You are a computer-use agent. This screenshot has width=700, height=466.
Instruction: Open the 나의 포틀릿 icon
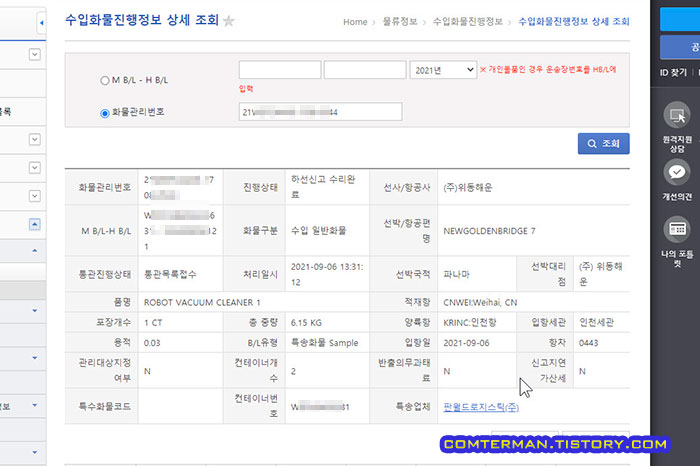[x=677, y=229]
